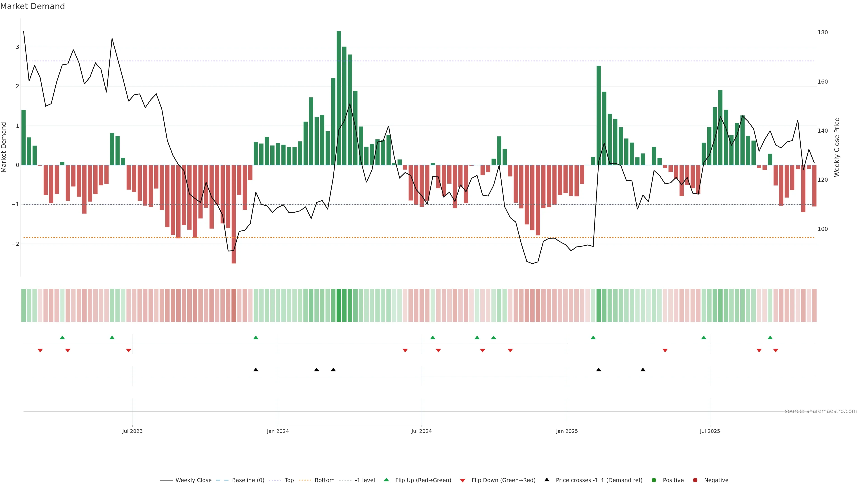Image resolution: width=868 pixels, height=488 pixels.
Task: Click red Flip Down legend triangle
Action: click(x=463, y=481)
